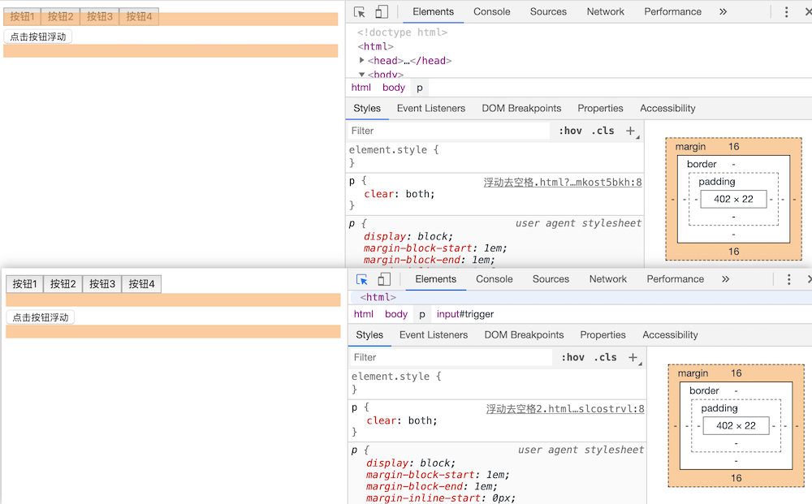
Task: Click 'clear: both;' declaration in top Styles pane
Action: (400, 194)
